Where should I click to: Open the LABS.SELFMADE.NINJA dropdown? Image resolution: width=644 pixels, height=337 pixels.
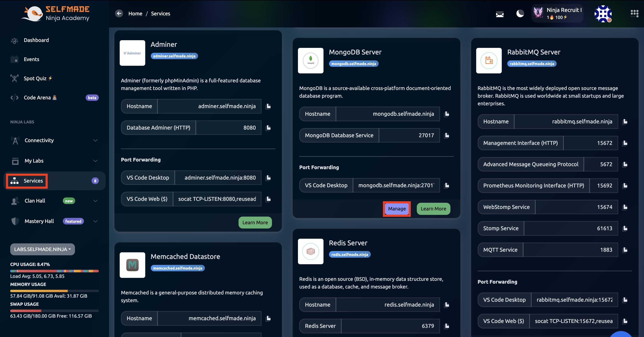point(43,249)
